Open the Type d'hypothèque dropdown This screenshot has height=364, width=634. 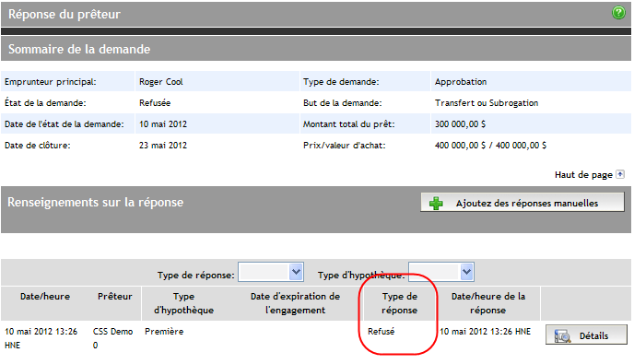point(441,272)
